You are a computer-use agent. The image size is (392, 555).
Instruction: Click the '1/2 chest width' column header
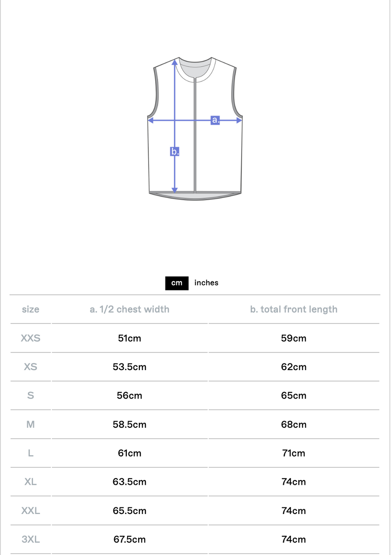[x=129, y=310]
